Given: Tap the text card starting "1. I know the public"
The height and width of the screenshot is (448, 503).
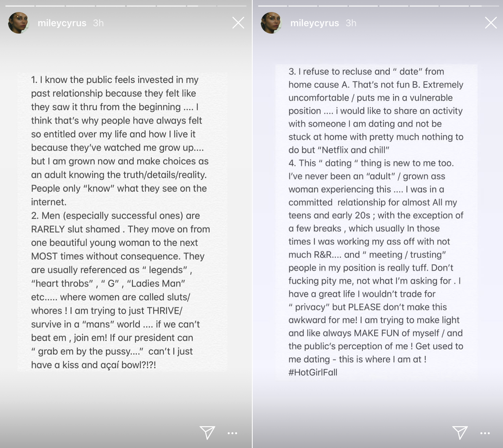Looking at the screenshot, I should (122, 222).
